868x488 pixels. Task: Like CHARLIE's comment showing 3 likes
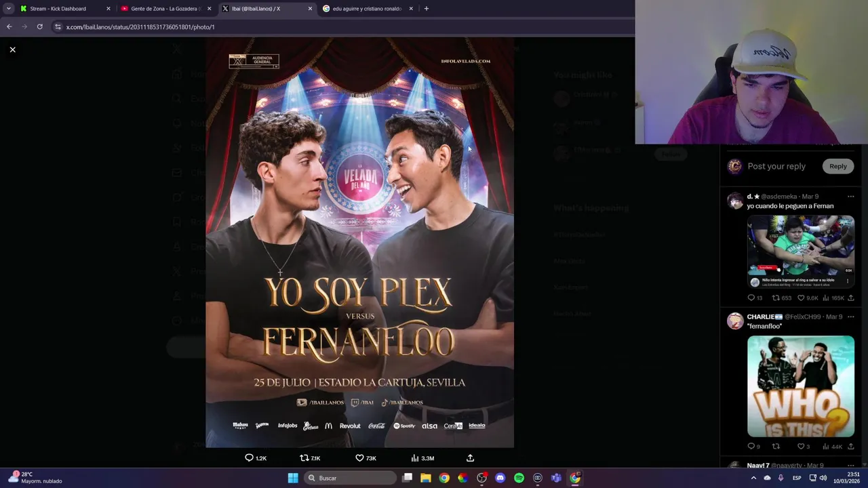click(804, 446)
